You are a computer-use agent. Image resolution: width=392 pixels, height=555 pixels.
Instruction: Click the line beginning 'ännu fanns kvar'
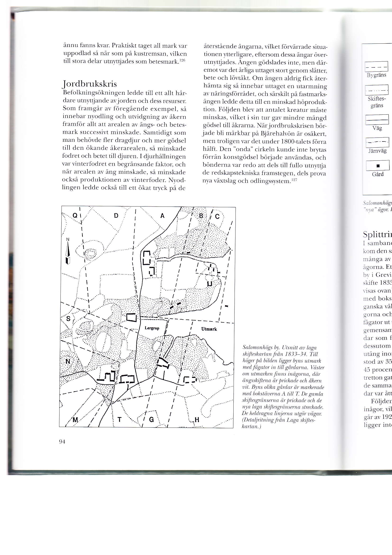pos(125,45)
